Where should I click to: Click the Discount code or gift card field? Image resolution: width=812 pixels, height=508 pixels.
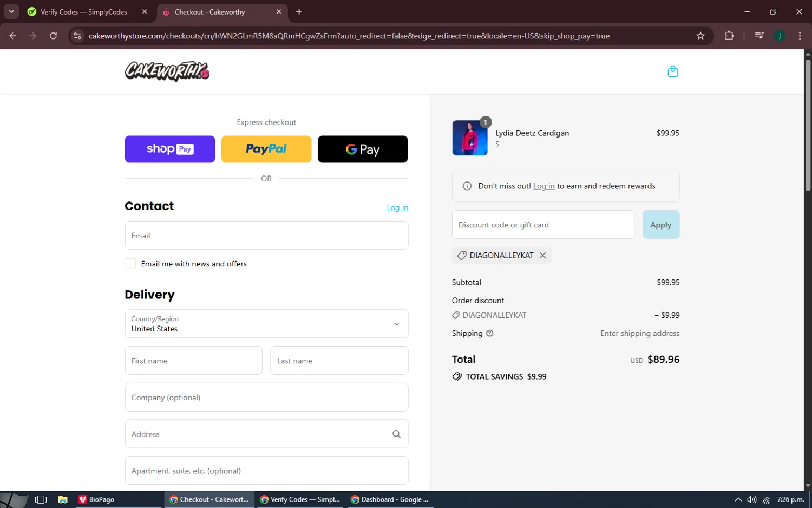click(543, 225)
